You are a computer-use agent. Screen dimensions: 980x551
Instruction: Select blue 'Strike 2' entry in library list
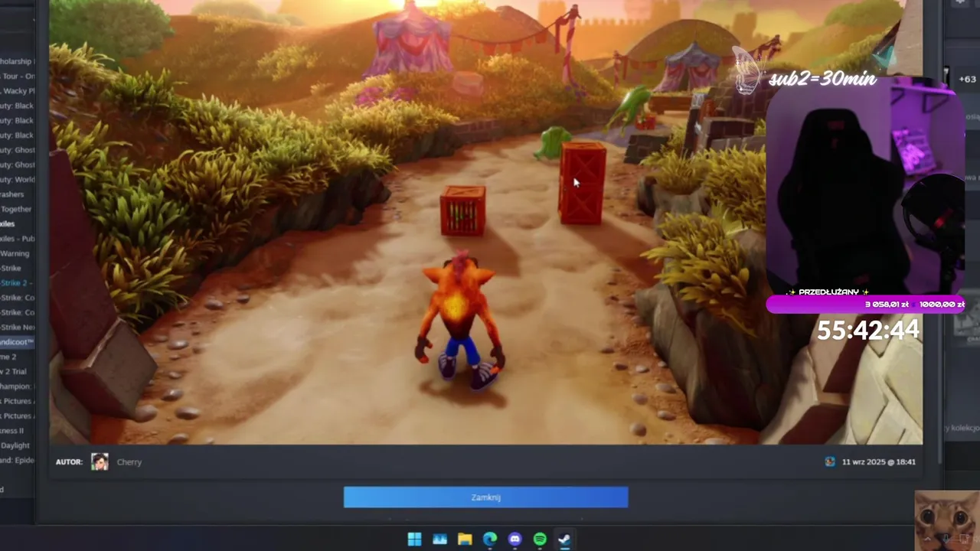coord(17,283)
